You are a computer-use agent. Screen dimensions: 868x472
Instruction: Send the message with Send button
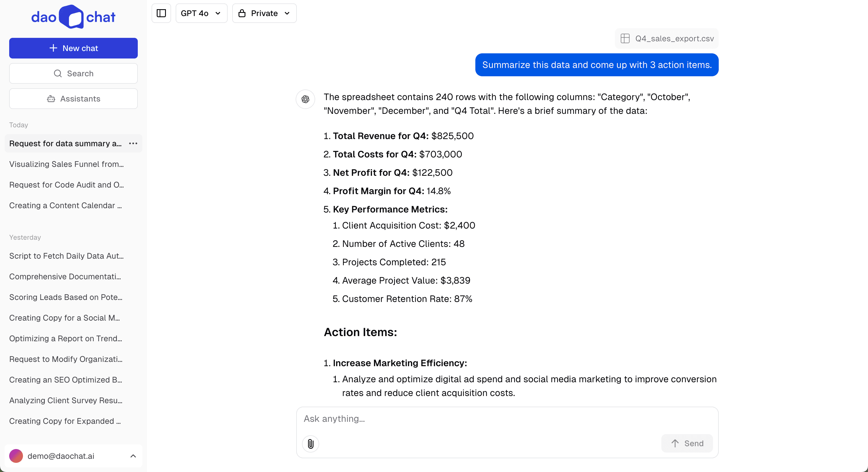coord(687,443)
